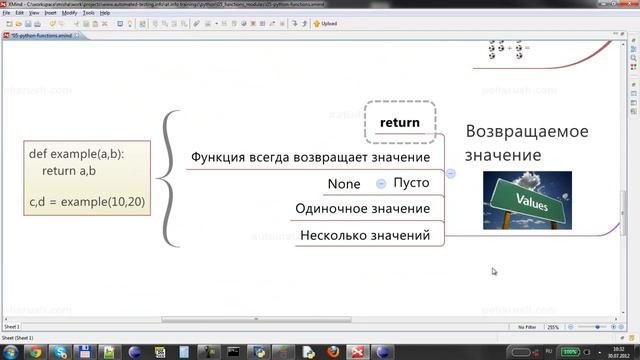Image resolution: width=640 pixels, height=360 pixels.
Task: Select the return topic node
Action: [x=400, y=122]
